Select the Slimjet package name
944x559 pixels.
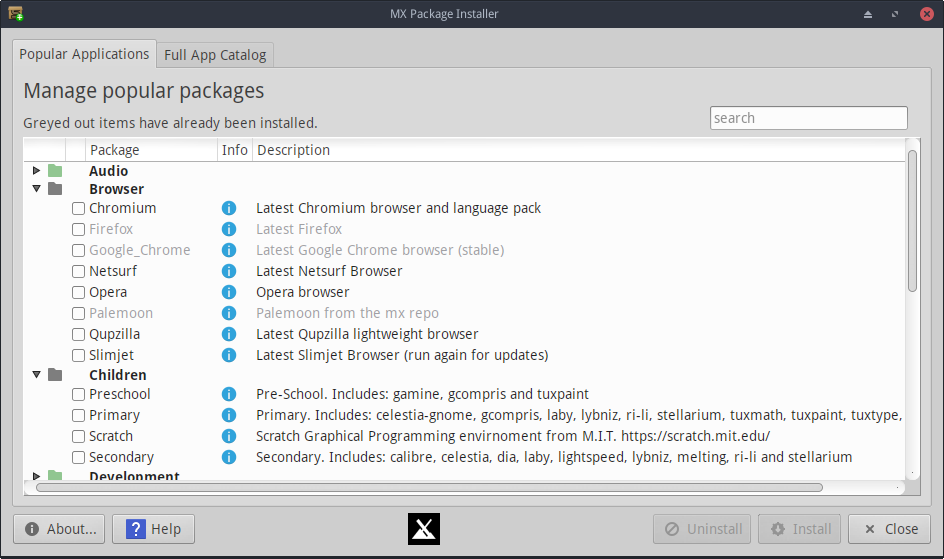point(111,355)
